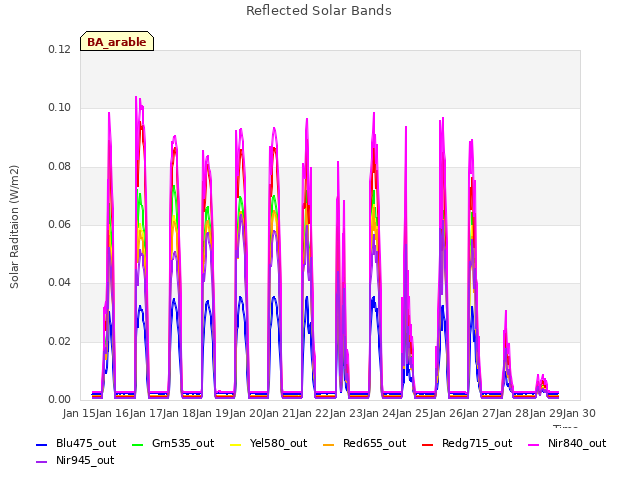Click the 0.04 y-axis tick label
640x480 pixels.
pyautogui.click(x=59, y=282)
